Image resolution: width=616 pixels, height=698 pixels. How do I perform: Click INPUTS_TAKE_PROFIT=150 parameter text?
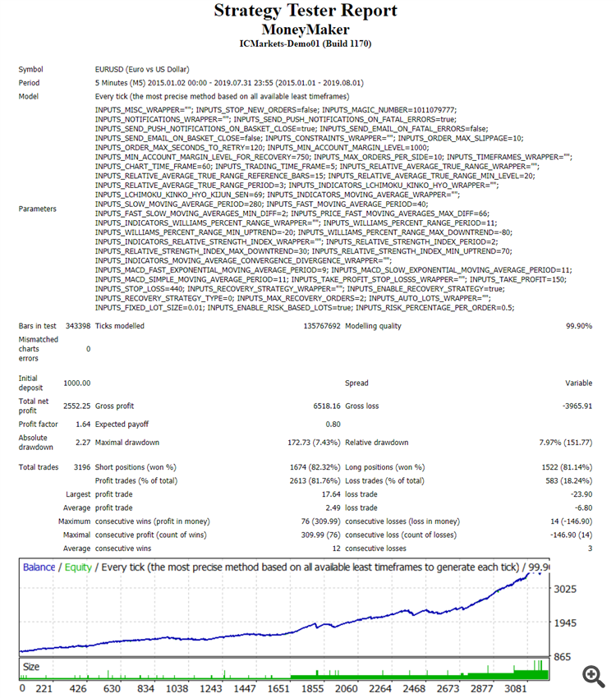(518, 279)
